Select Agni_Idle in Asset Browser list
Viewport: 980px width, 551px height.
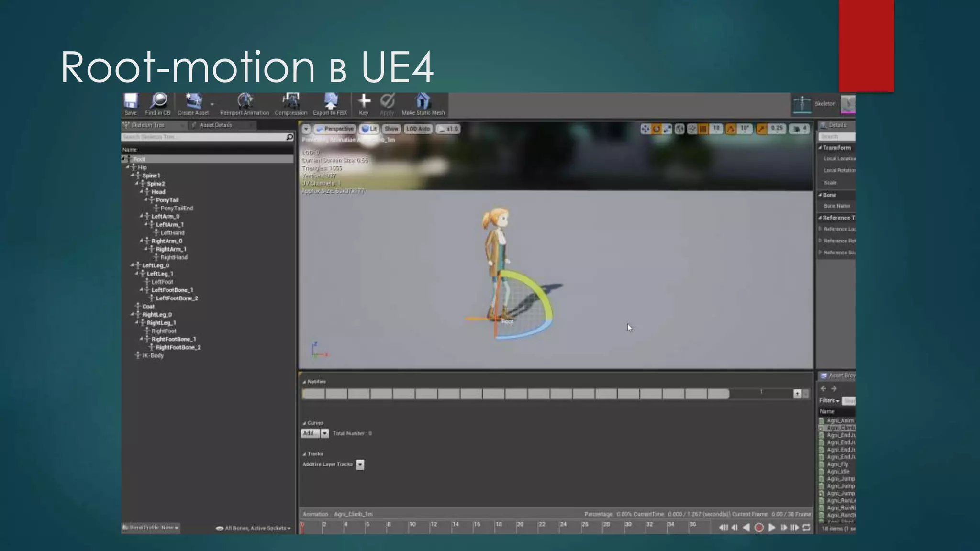point(838,472)
